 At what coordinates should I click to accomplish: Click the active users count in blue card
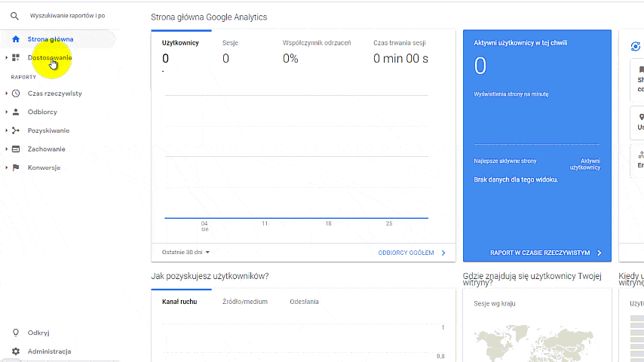(480, 66)
